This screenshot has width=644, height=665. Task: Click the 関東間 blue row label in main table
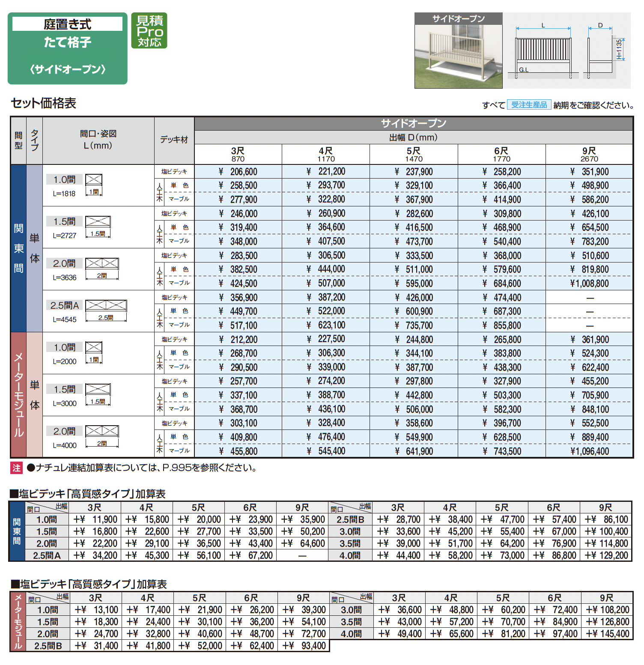[x=18, y=248]
